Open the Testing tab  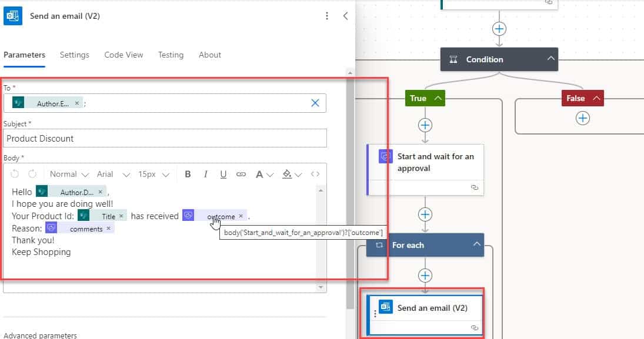tap(171, 55)
